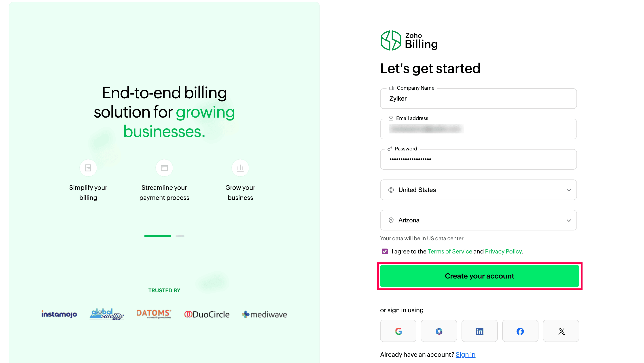644x363 pixels.
Task: Sign in using the Google icon
Action: click(x=398, y=331)
